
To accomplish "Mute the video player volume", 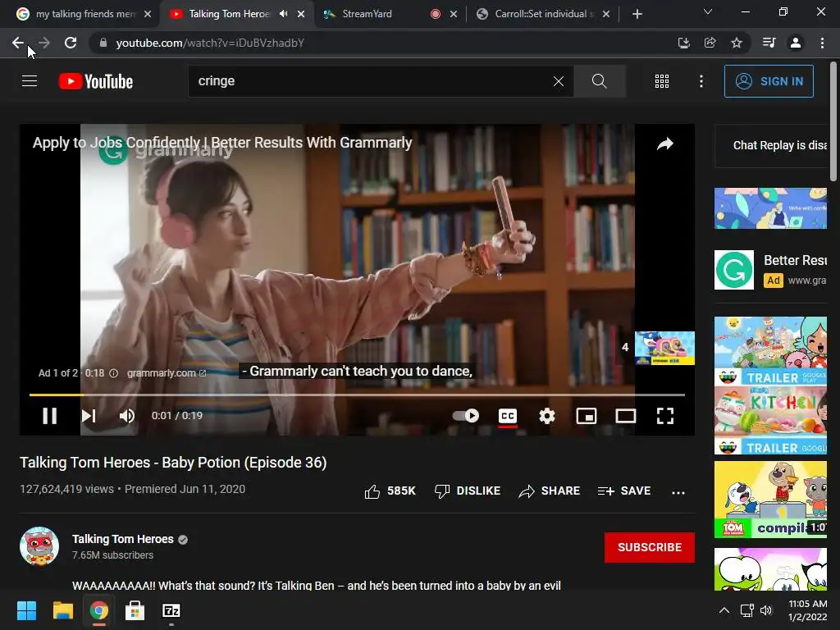I will (127, 416).
